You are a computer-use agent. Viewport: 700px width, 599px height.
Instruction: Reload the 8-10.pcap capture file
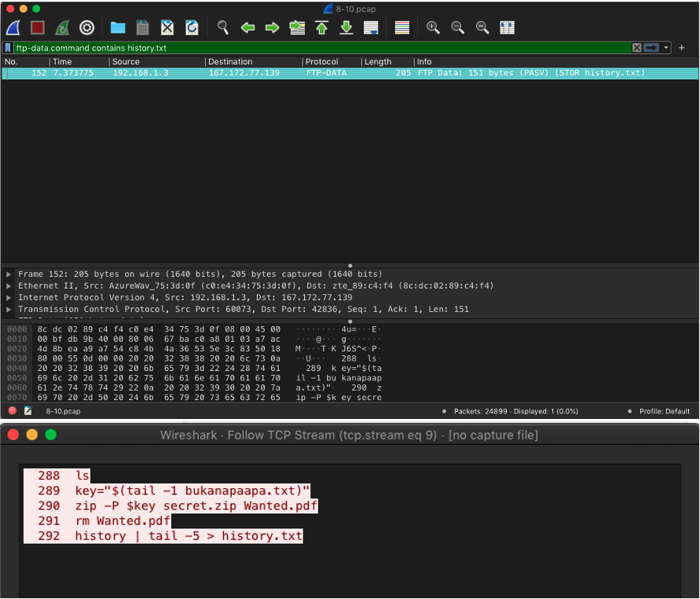(x=192, y=28)
